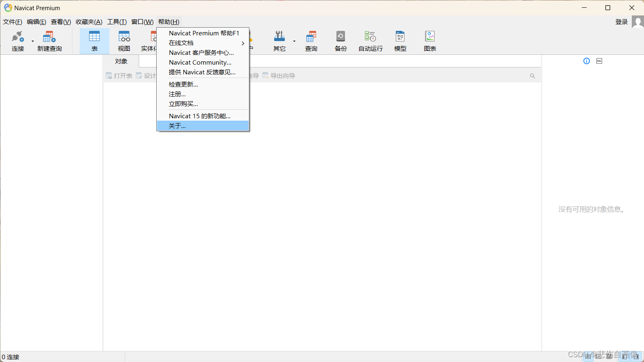Open the dropdown arrow beside 连接
The image size is (644, 362).
[x=33, y=41]
